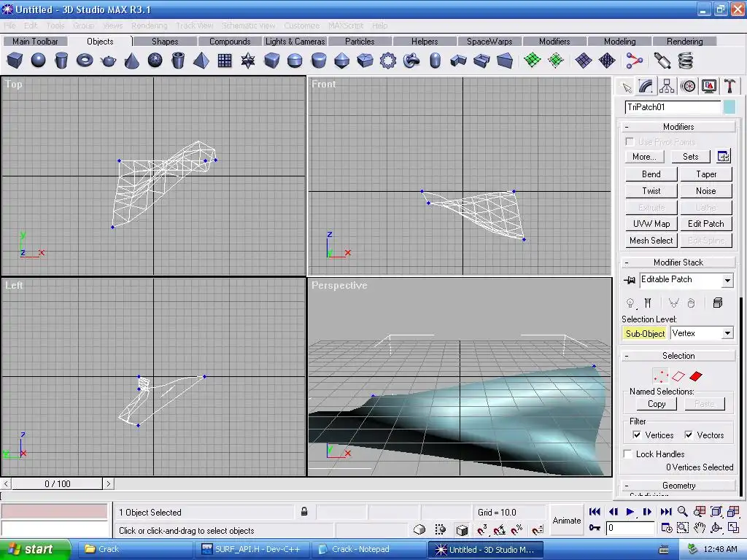Toggle the modifier active lightbulb
This screenshot has height=560, width=747.
tap(630, 303)
